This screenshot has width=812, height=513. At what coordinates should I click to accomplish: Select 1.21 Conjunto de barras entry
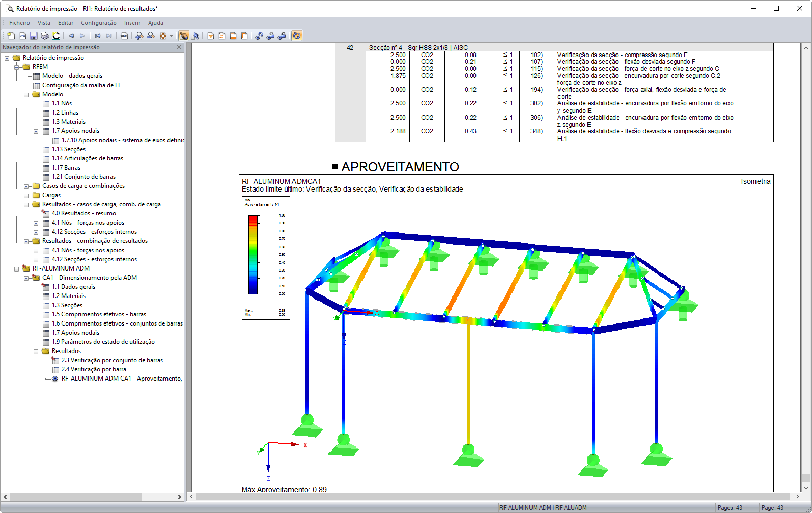[x=84, y=177]
